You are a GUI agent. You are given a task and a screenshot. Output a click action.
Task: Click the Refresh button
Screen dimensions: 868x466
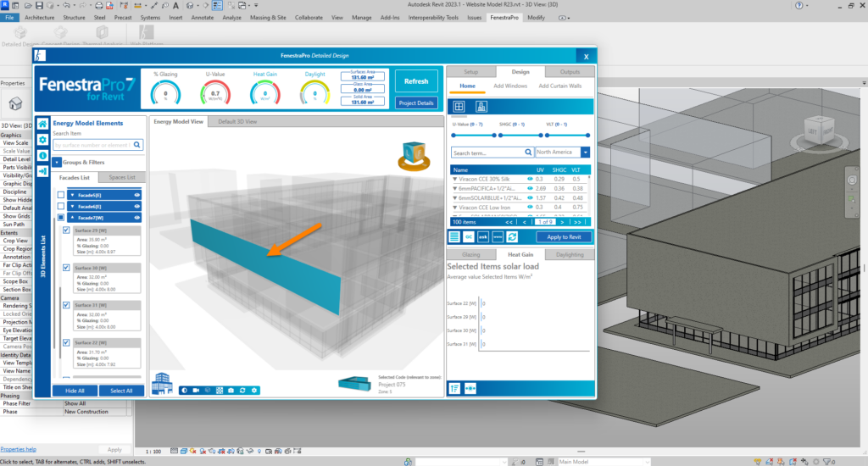(416, 81)
